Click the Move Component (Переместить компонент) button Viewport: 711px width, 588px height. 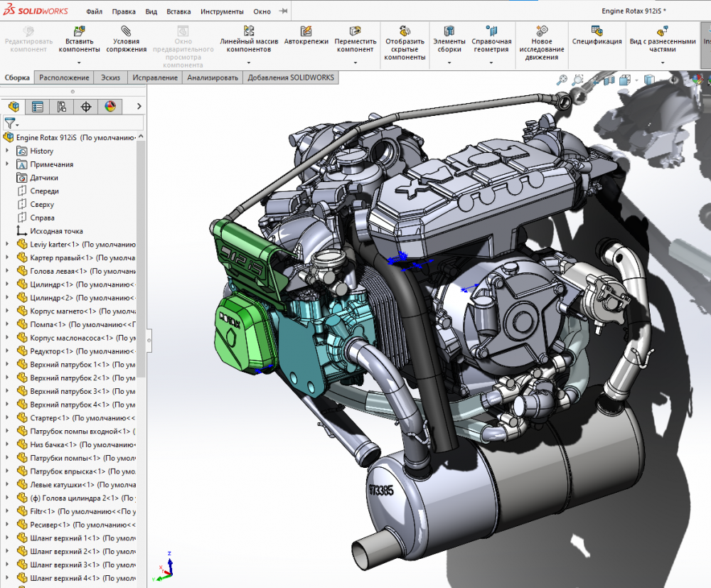click(355, 31)
